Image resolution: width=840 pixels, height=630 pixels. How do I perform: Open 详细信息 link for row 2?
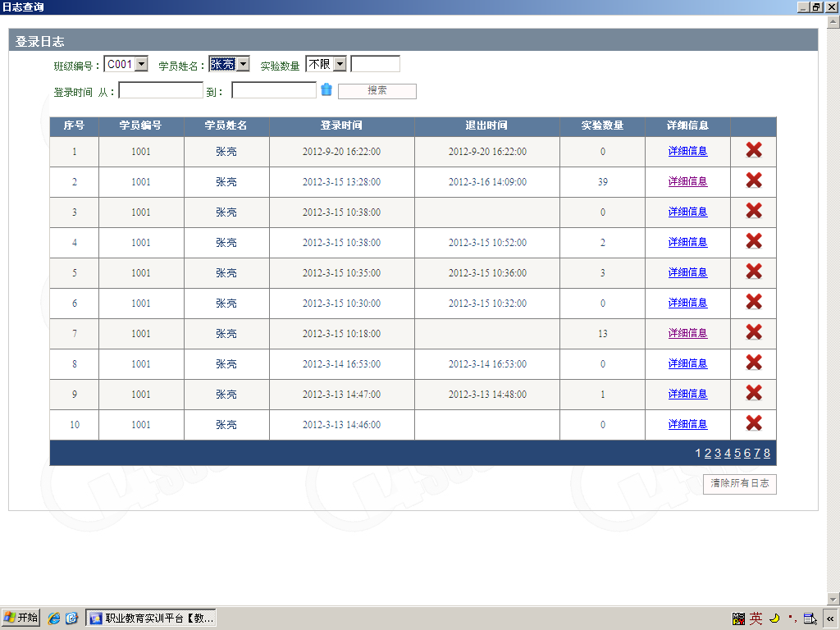(688, 181)
